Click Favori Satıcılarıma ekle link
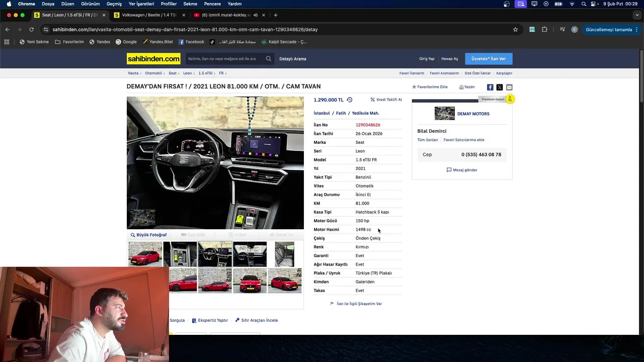This screenshot has height=362, width=644. (464, 140)
